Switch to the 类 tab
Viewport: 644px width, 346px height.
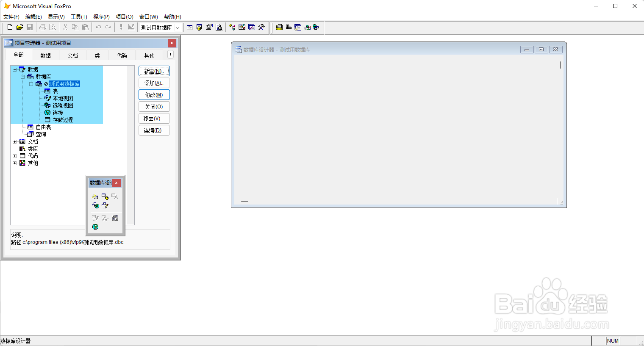pyautogui.click(x=97, y=55)
